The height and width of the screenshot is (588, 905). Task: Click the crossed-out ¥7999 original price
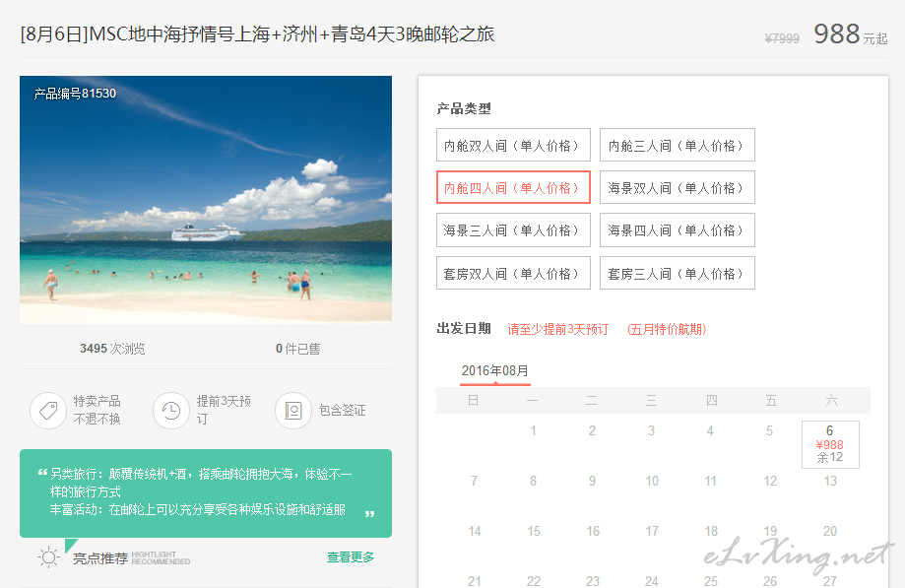click(x=782, y=38)
